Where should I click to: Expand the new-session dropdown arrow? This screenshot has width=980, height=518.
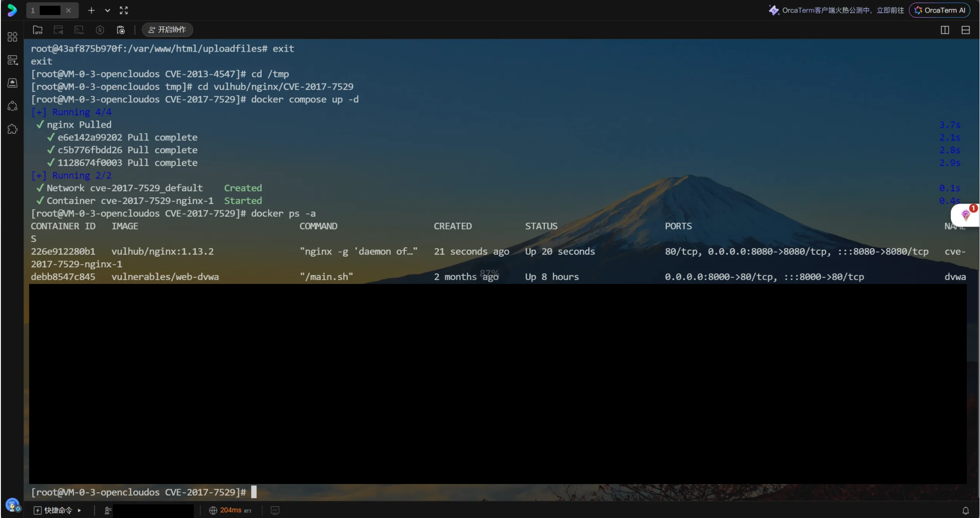(107, 10)
